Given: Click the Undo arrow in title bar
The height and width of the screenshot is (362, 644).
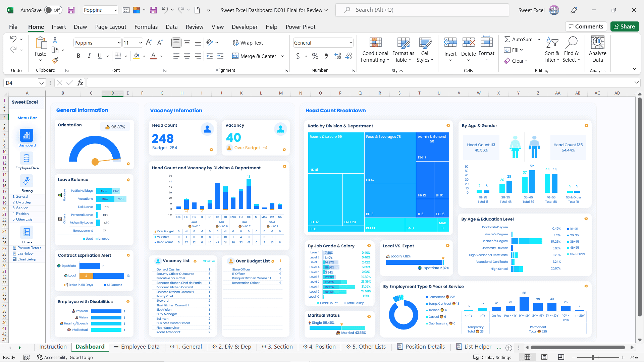Looking at the screenshot, I should coord(165,10).
